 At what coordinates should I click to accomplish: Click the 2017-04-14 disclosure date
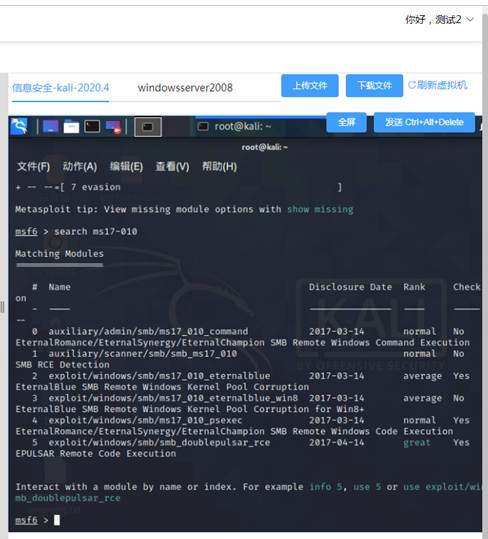tap(336, 442)
